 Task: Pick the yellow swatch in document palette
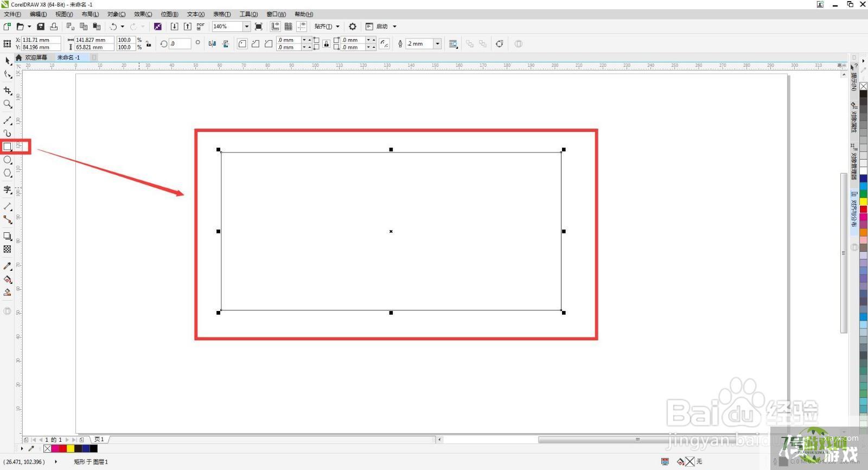71,449
